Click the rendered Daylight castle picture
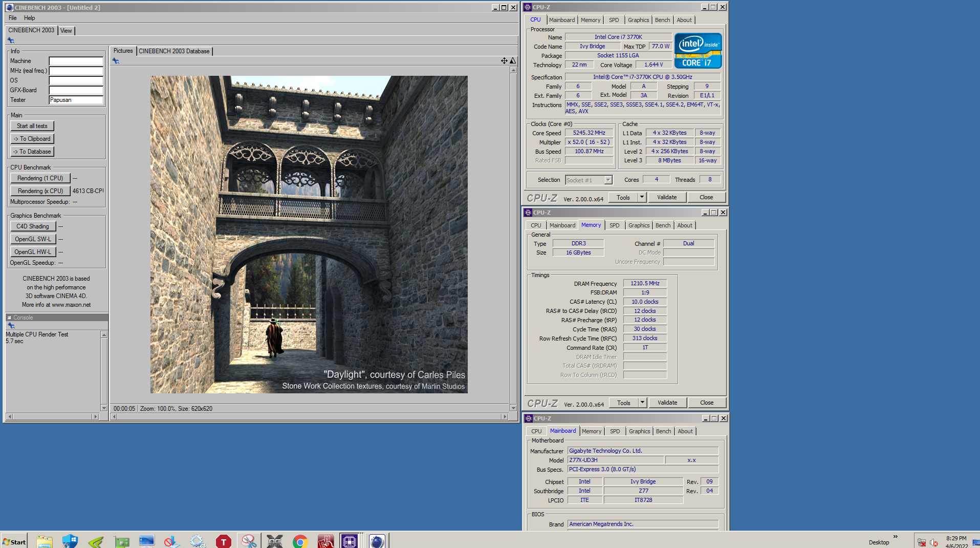 pyautogui.click(x=309, y=234)
